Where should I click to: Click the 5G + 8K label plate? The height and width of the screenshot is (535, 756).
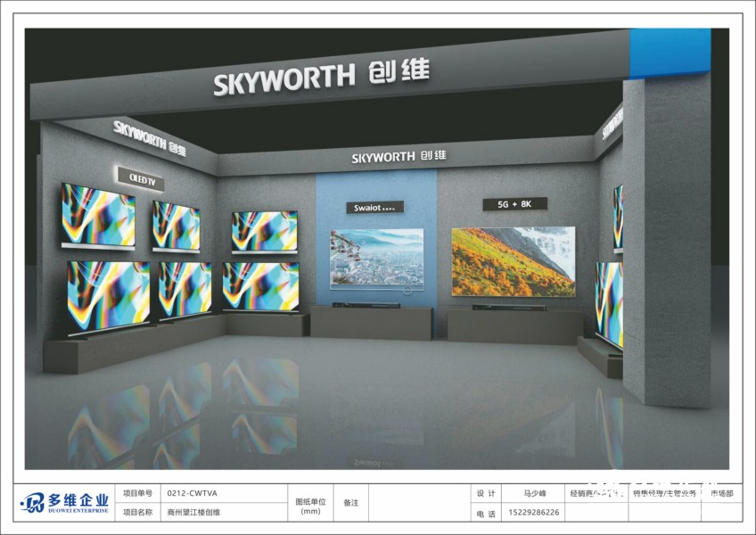pyautogui.click(x=515, y=204)
